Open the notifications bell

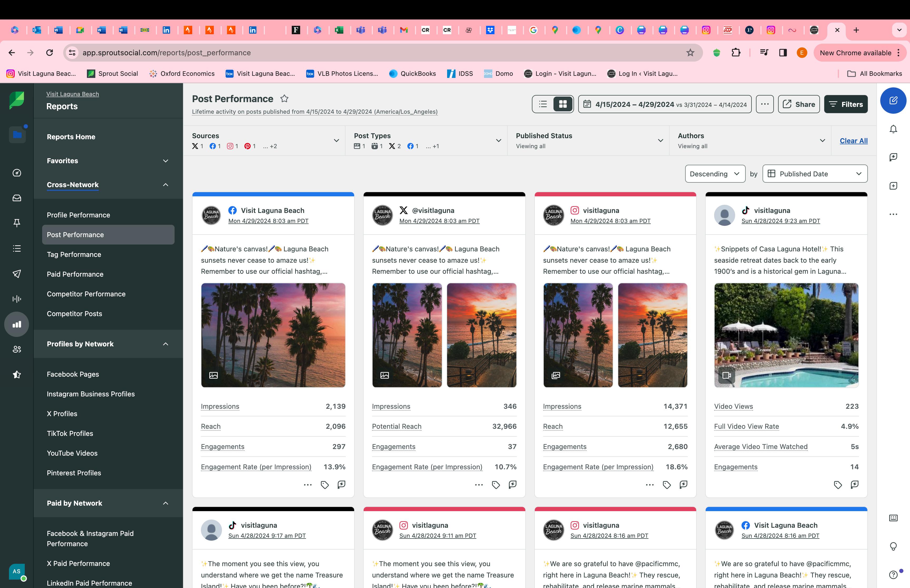pyautogui.click(x=893, y=129)
